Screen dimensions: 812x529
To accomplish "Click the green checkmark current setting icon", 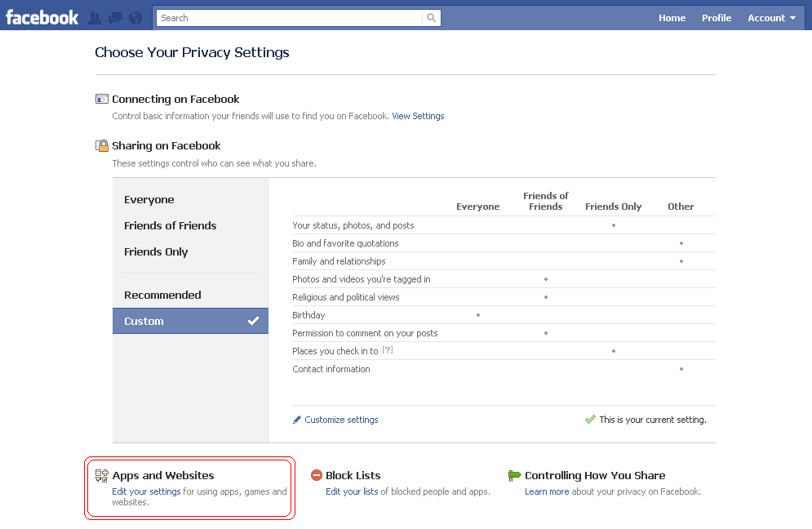I will tap(590, 419).
